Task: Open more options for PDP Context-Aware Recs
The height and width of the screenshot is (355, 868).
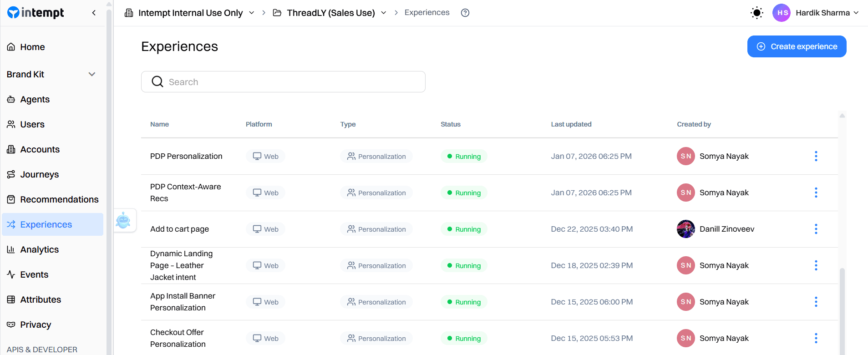Action: coord(816,193)
